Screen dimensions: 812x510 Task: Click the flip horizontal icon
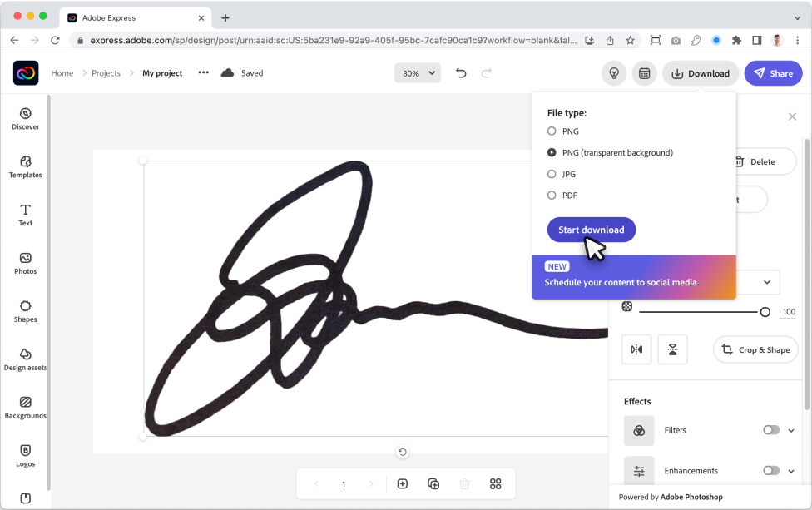point(636,349)
